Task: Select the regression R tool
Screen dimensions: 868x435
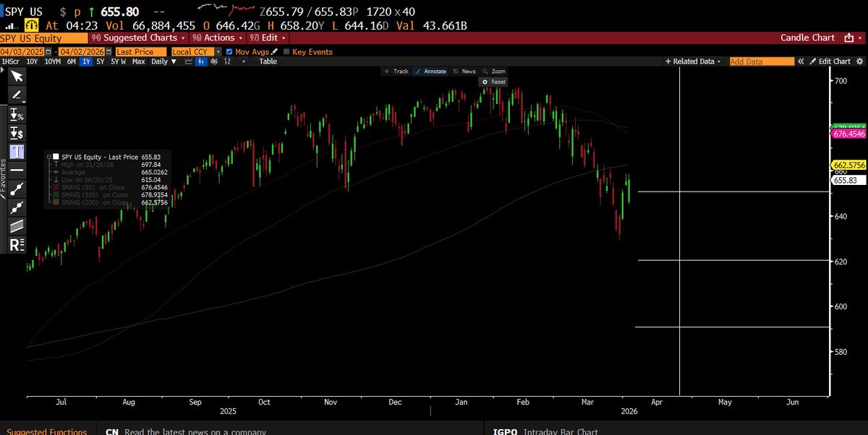Action: (17, 245)
